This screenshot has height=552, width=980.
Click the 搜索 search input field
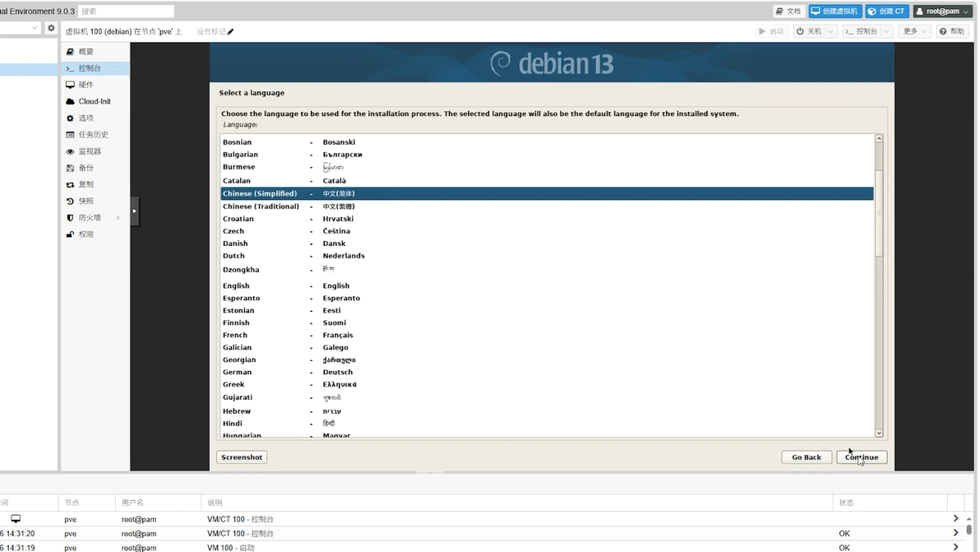(x=126, y=12)
